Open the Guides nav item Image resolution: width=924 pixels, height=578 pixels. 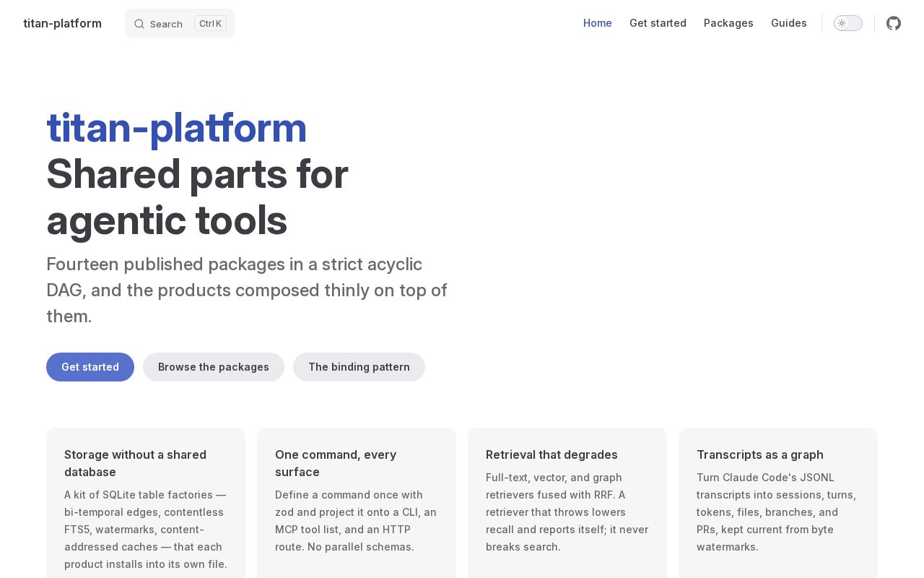click(x=789, y=23)
